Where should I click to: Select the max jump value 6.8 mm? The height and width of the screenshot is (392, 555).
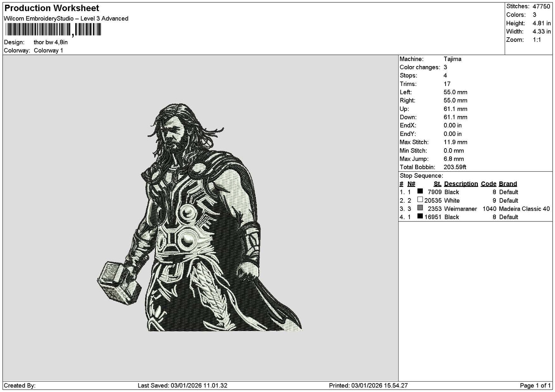(x=454, y=159)
